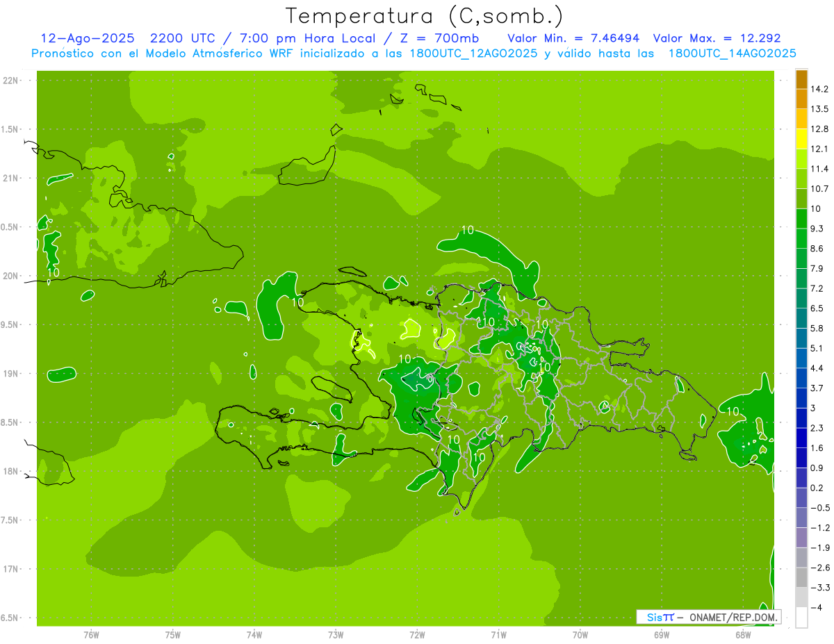Image resolution: width=834 pixels, height=644 pixels.
Task: Click the longitude axis label '75W'
Action: point(173,635)
